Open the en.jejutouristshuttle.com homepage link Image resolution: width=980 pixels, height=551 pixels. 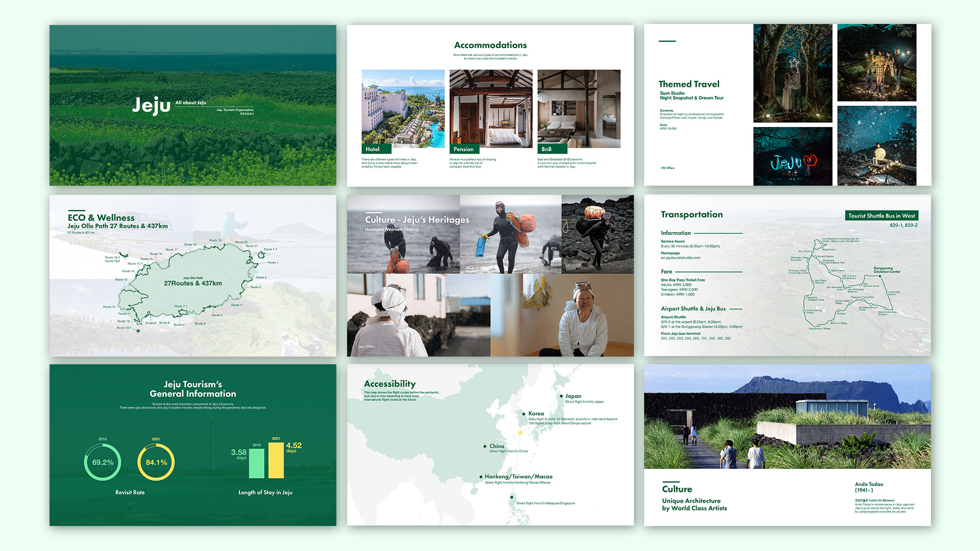pyautogui.click(x=680, y=258)
